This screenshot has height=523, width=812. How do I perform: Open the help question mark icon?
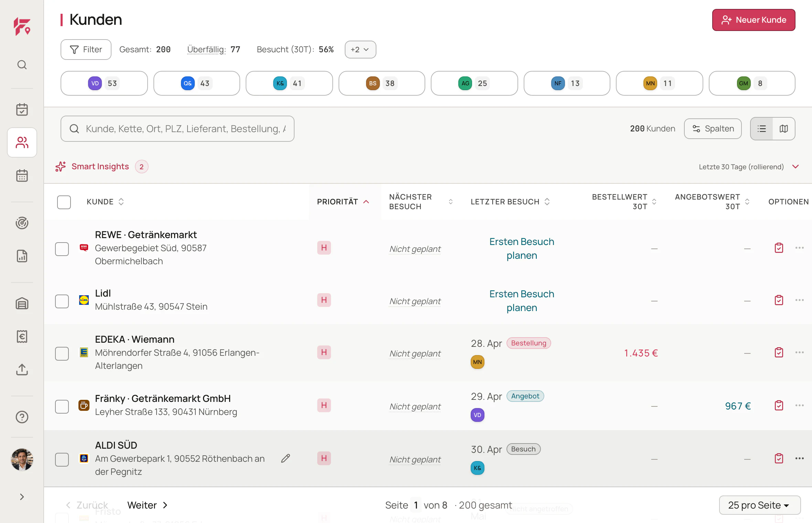click(x=22, y=417)
